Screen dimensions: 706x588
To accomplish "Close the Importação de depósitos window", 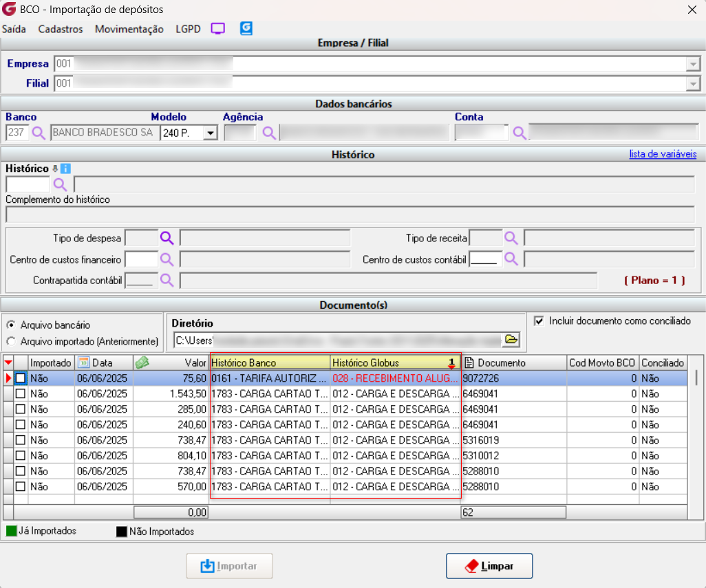I will (692, 10).
